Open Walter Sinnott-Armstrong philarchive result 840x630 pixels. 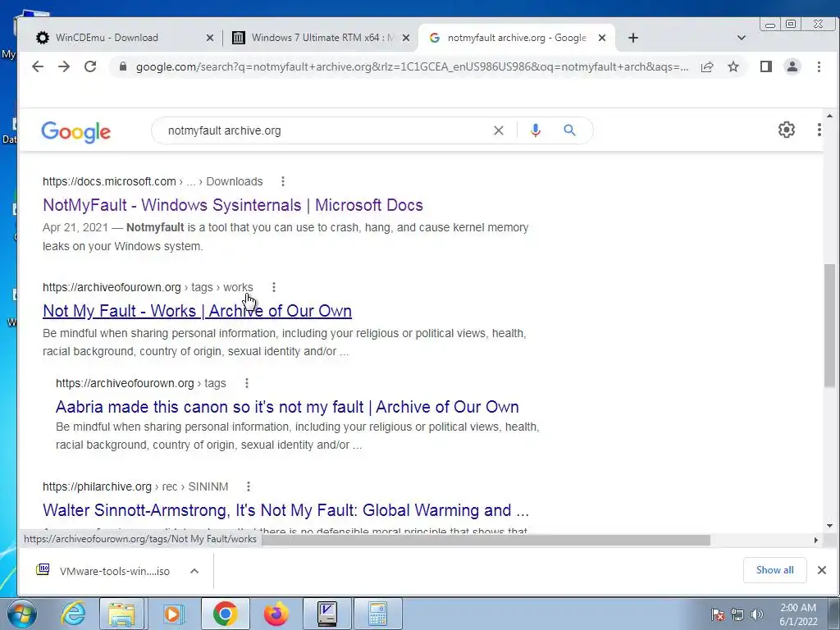285,510
